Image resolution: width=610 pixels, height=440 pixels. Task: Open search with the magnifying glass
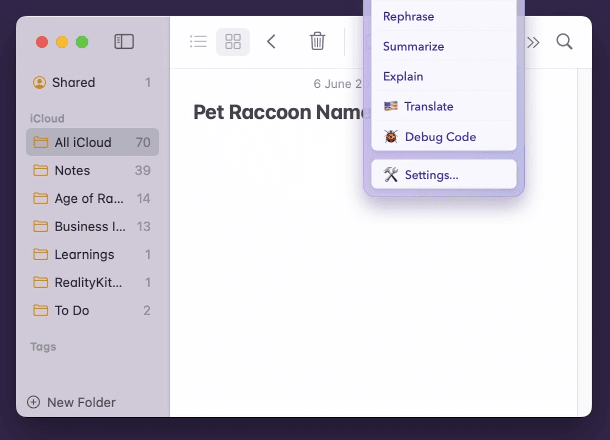point(564,42)
